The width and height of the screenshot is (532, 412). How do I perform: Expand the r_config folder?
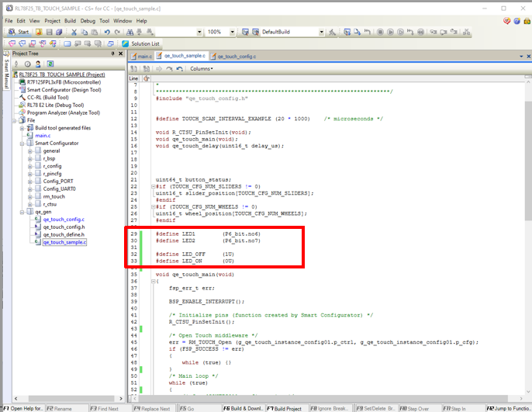30,166
